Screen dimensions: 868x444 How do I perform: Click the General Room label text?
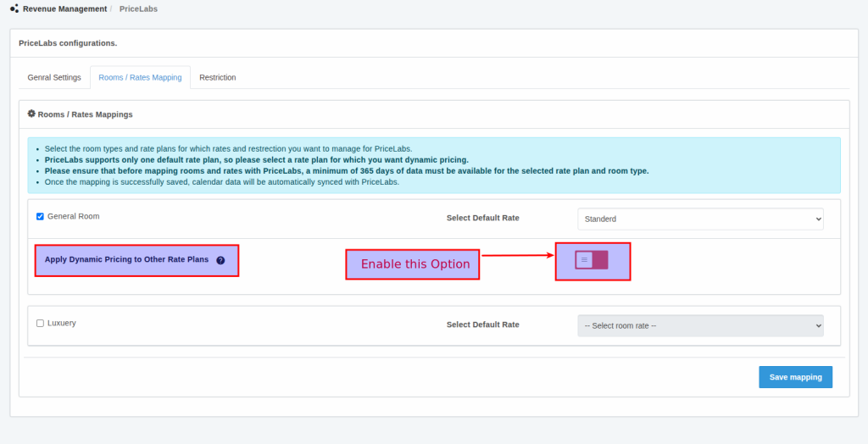[73, 216]
